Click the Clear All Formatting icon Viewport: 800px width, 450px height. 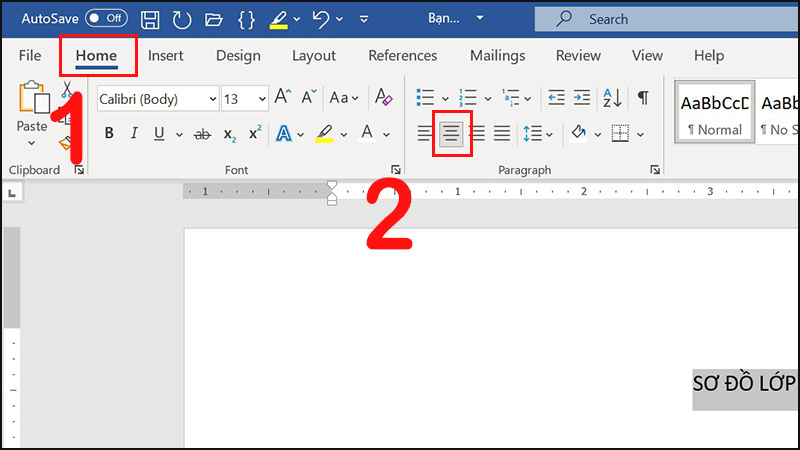coord(383,98)
